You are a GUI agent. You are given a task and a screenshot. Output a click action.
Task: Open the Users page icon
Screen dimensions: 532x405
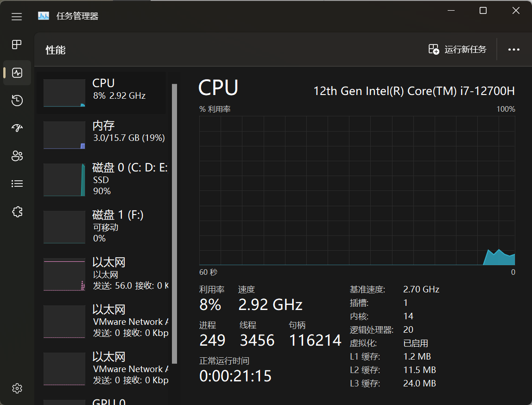pyautogui.click(x=17, y=156)
